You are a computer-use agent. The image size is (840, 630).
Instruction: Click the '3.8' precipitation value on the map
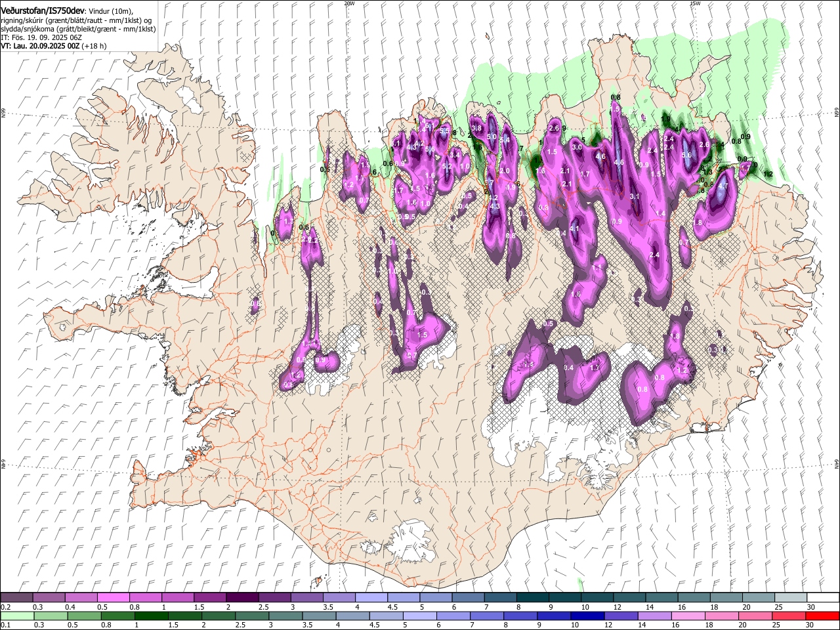coord(477,128)
